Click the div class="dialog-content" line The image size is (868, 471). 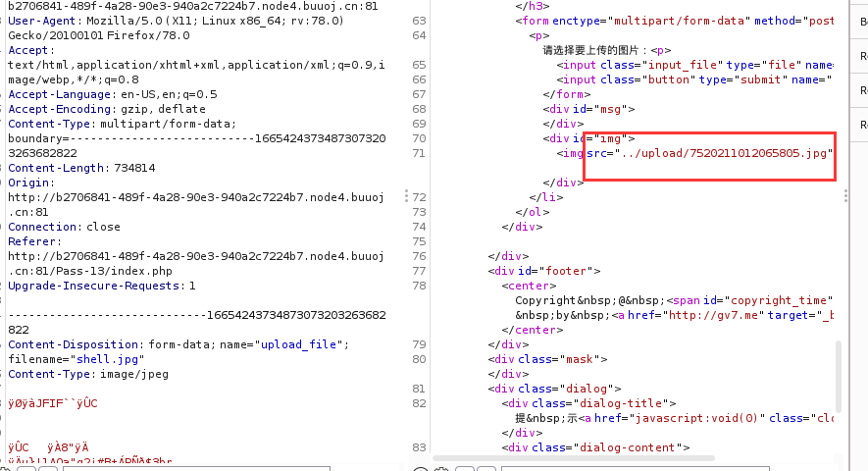(x=595, y=447)
